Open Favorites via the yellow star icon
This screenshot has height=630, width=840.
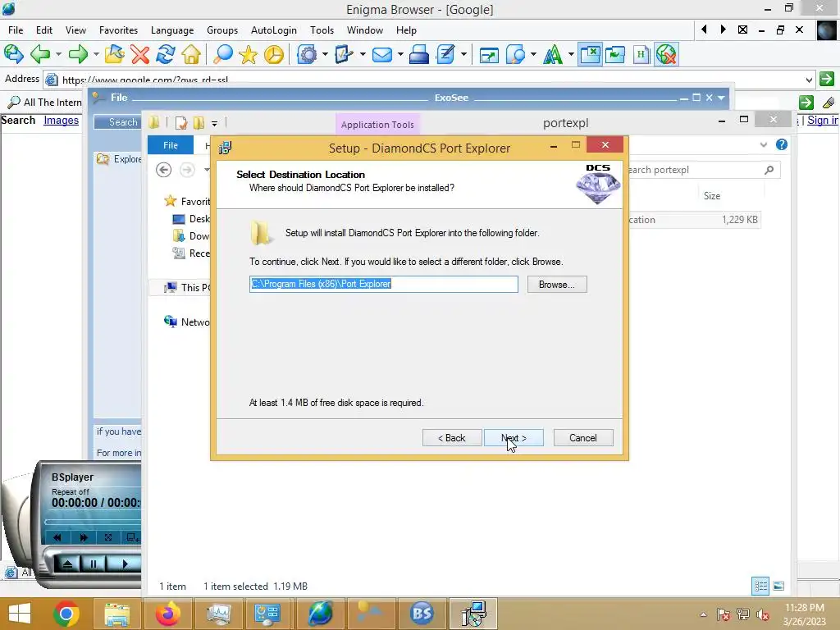(x=248, y=54)
